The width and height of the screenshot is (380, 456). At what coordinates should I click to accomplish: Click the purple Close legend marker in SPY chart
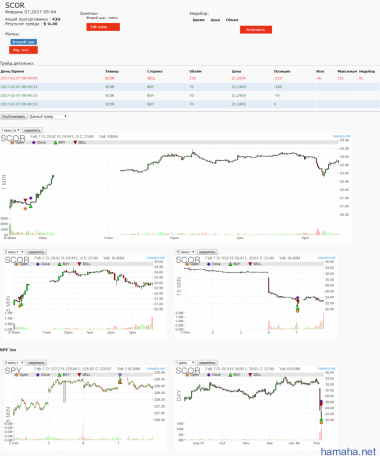(x=38, y=375)
